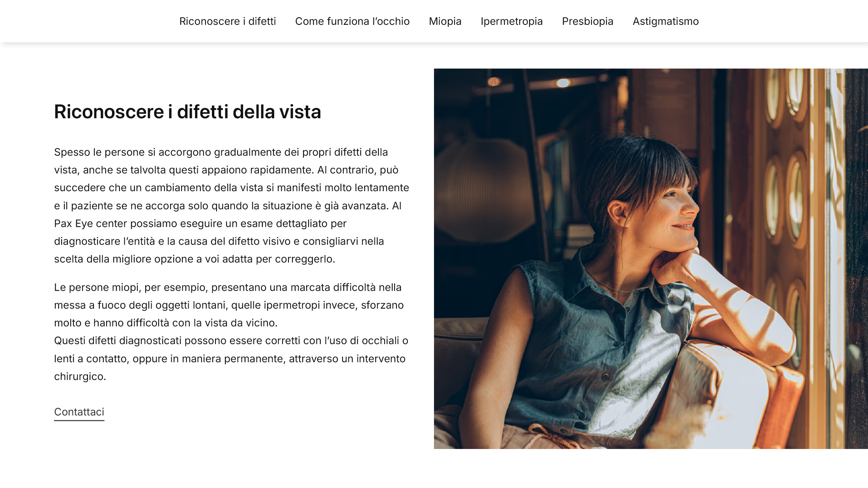Click the words Pax Eye center in the text
The width and height of the screenshot is (868, 488).
(x=91, y=224)
